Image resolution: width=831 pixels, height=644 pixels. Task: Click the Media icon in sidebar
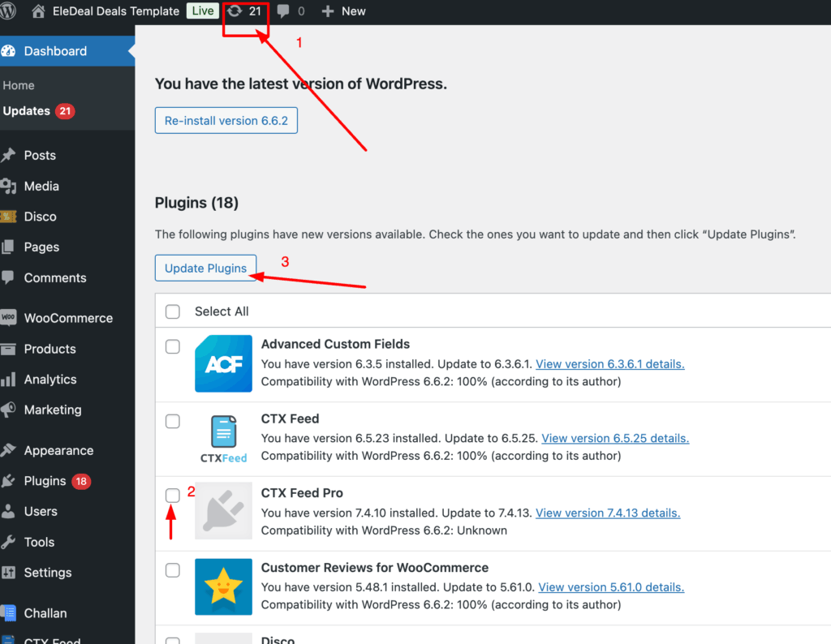(x=8, y=186)
